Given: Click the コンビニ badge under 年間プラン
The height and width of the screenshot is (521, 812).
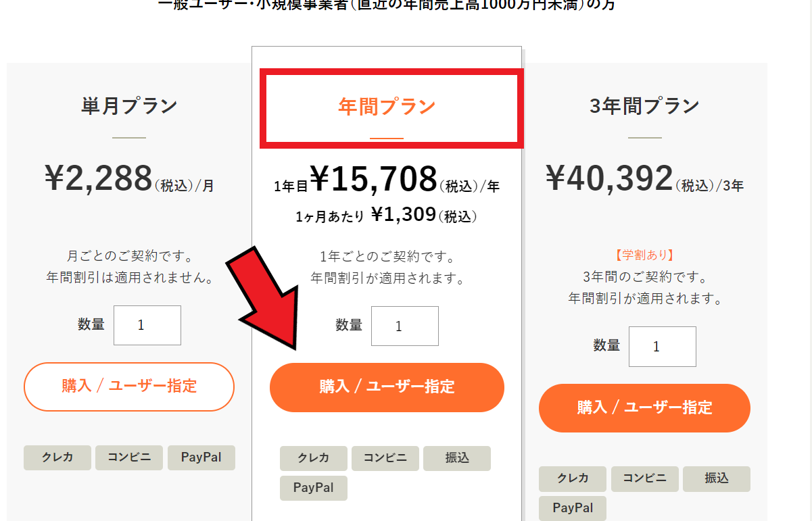Looking at the screenshot, I should point(385,458).
